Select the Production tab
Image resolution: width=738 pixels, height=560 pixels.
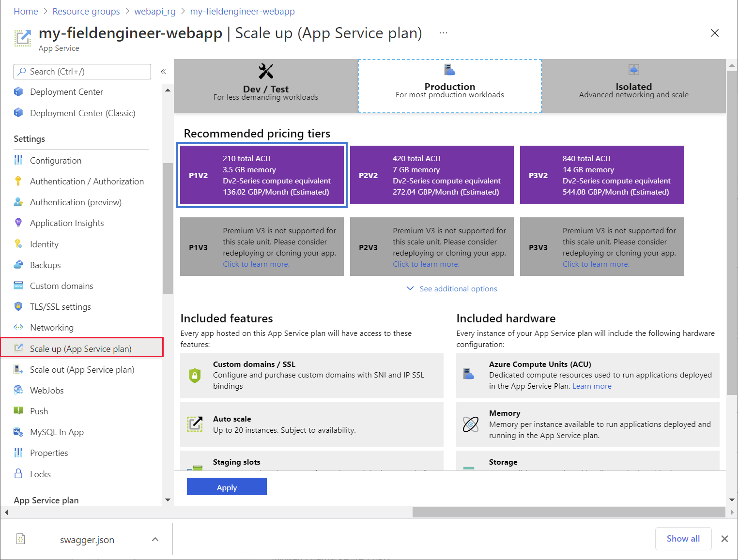(450, 86)
